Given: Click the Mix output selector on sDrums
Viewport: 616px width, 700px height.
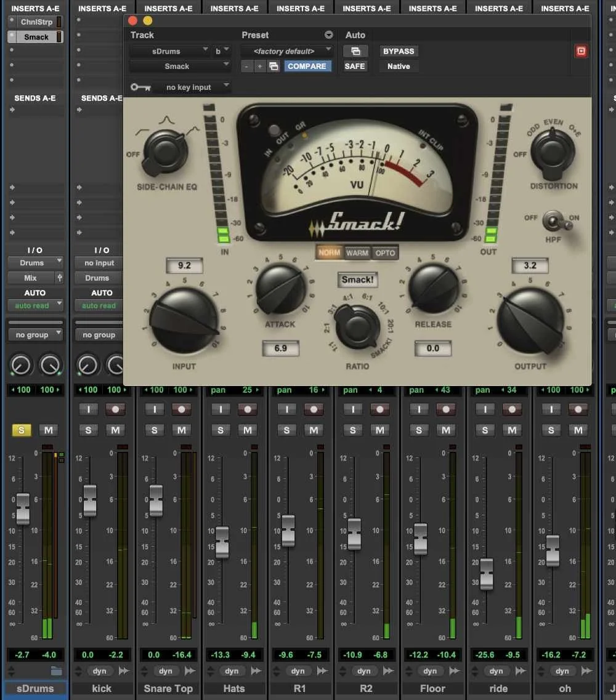Looking at the screenshot, I should pyautogui.click(x=30, y=278).
